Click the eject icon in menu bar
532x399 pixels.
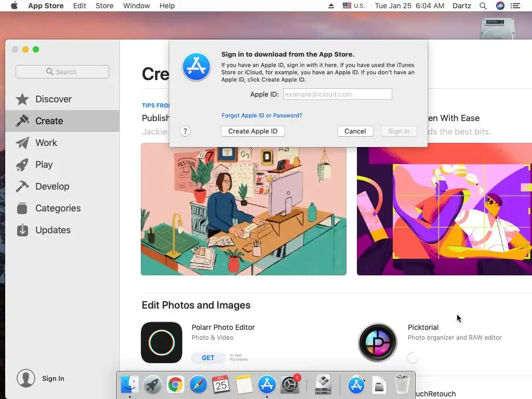[331, 6]
